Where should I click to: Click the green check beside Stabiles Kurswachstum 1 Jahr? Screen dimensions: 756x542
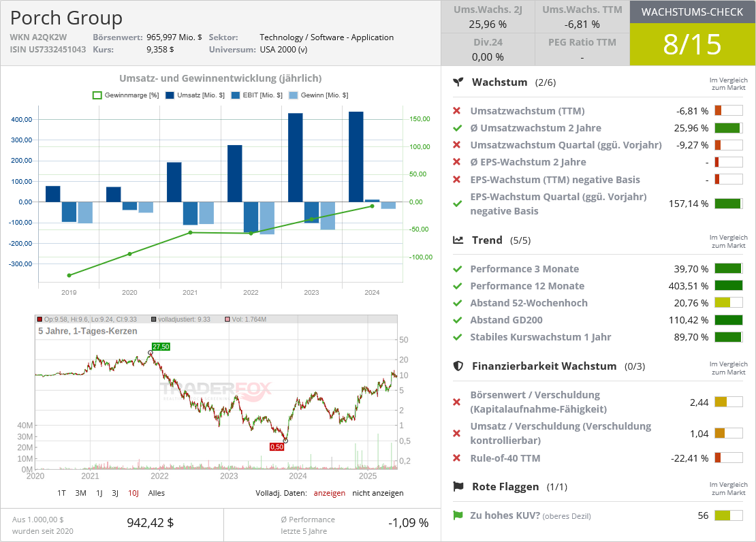[x=458, y=337]
